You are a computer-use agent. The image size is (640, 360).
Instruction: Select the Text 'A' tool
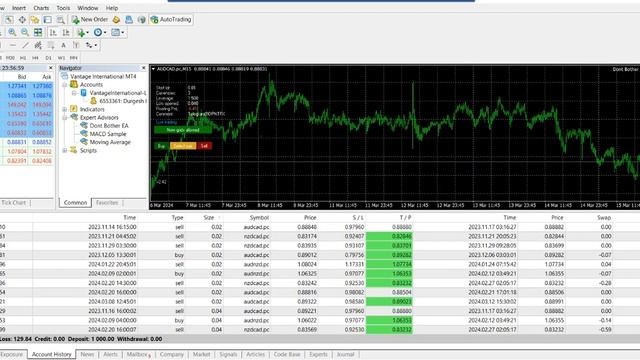click(x=63, y=45)
